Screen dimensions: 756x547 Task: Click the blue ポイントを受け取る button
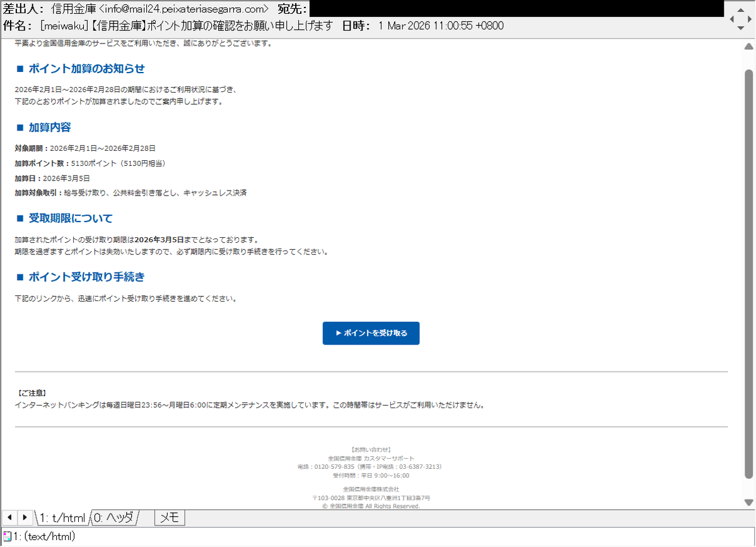(371, 333)
